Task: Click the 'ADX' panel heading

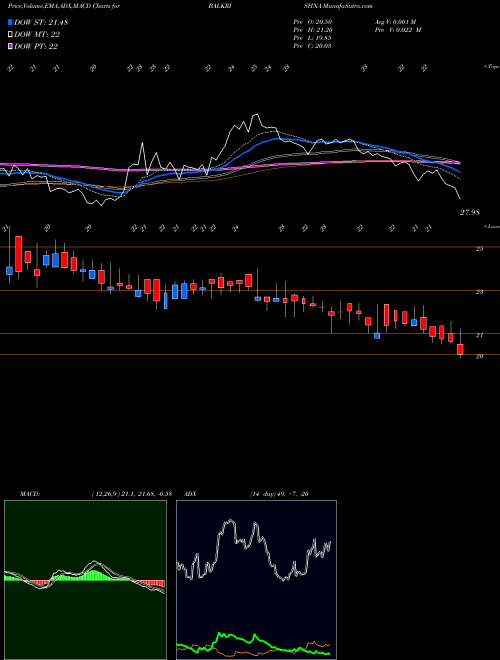Action: click(191, 493)
